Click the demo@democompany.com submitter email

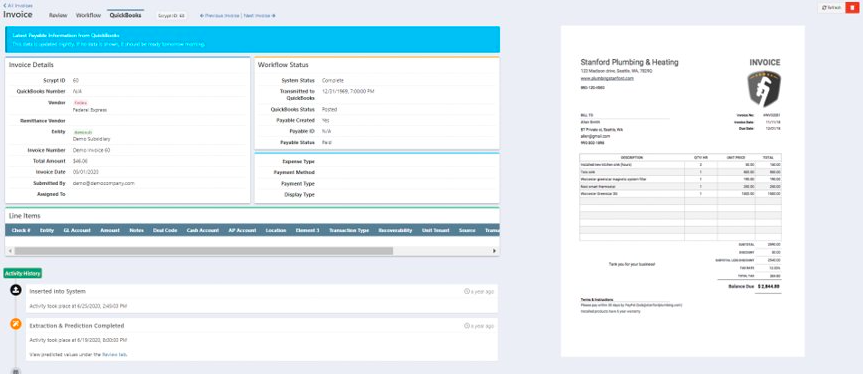tap(104, 183)
